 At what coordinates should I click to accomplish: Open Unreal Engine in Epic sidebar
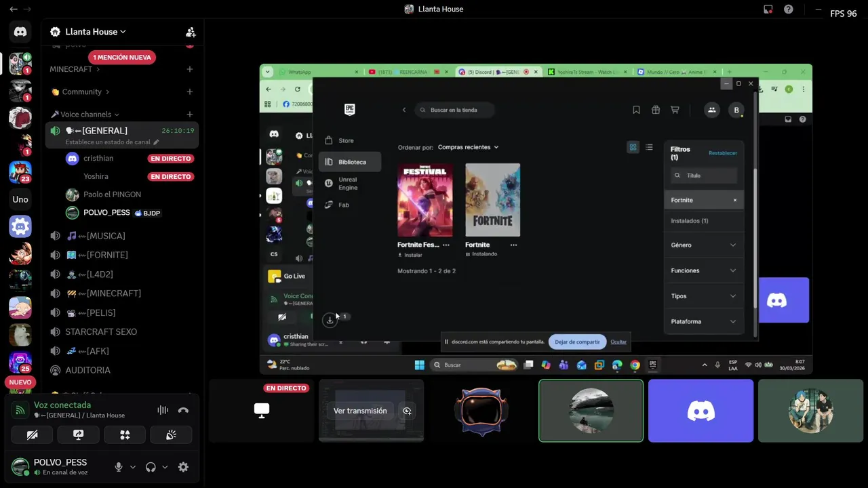pyautogui.click(x=349, y=184)
